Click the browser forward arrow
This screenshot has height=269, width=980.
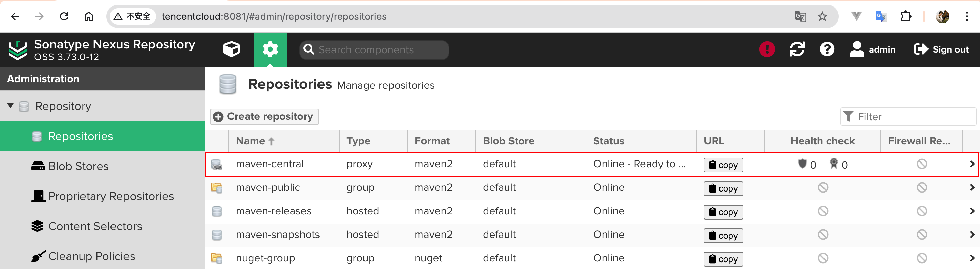pyautogui.click(x=40, y=16)
